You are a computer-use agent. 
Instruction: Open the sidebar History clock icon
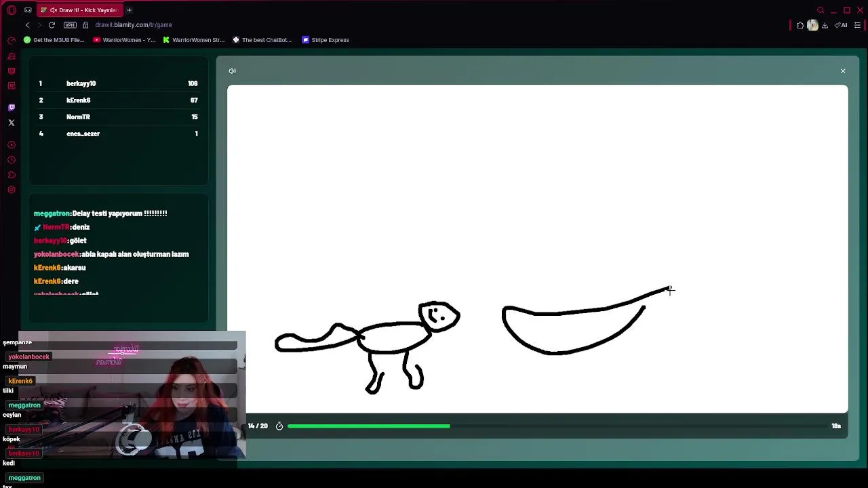click(12, 160)
